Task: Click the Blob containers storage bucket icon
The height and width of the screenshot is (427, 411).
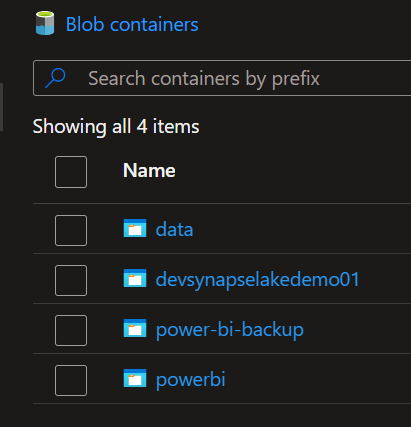Action: pos(45,23)
